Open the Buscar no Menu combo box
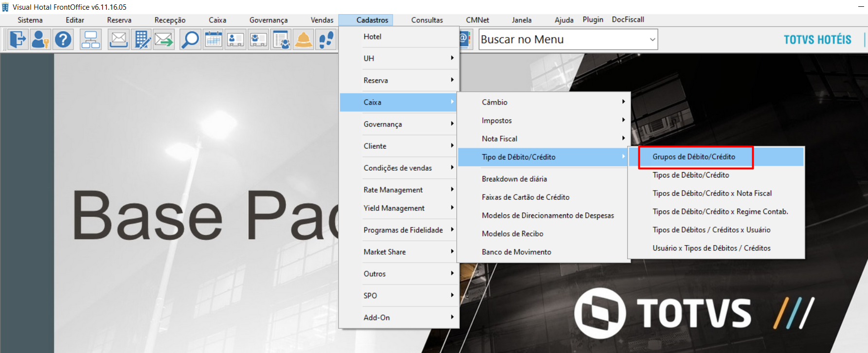This screenshot has width=868, height=353. [x=568, y=39]
